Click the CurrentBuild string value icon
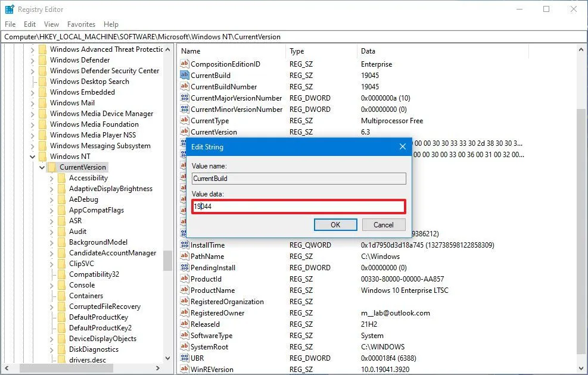The width and height of the screenshot is (588, 375). click(x=185, y=75)
